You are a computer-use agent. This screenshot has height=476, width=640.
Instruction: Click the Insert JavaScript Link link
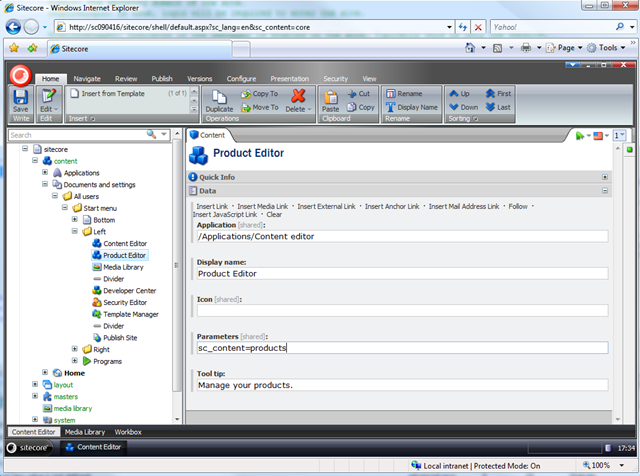pos(225,215)
